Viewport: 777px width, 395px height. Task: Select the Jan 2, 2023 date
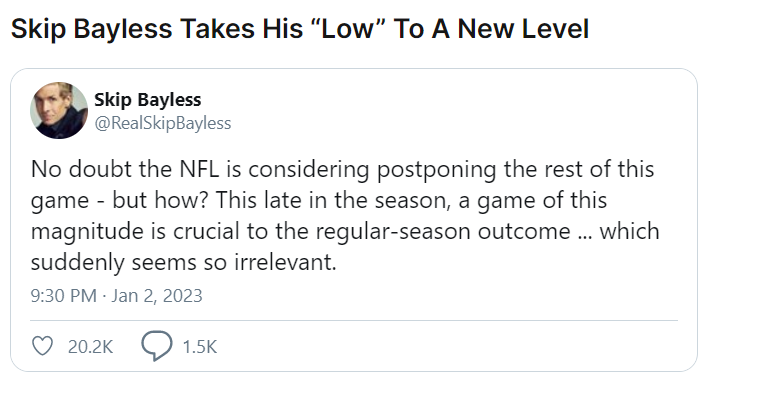coord(157,296)
